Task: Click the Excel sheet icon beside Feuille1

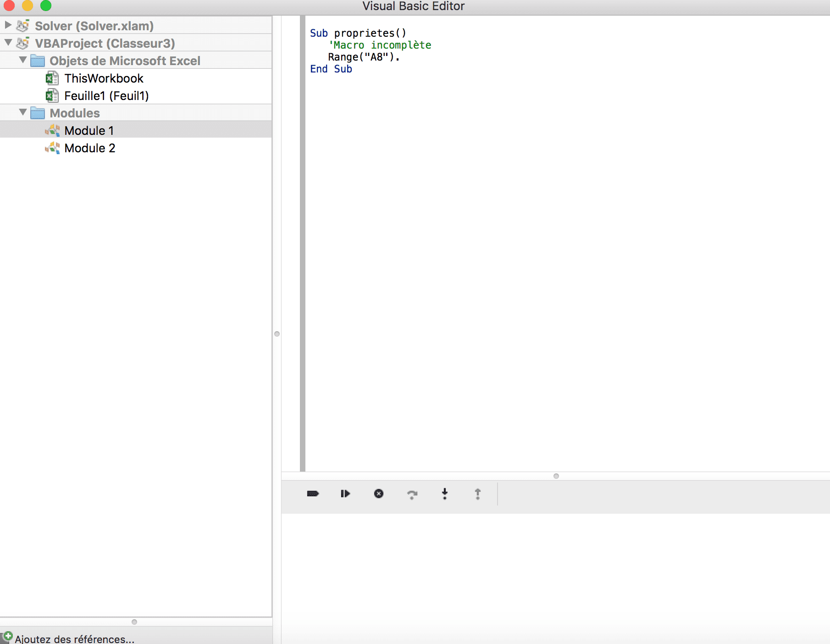Action: click(52, 95)
